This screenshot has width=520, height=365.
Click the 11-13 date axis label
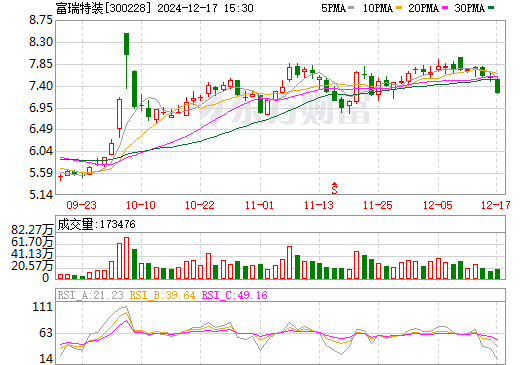pos(319,205)
